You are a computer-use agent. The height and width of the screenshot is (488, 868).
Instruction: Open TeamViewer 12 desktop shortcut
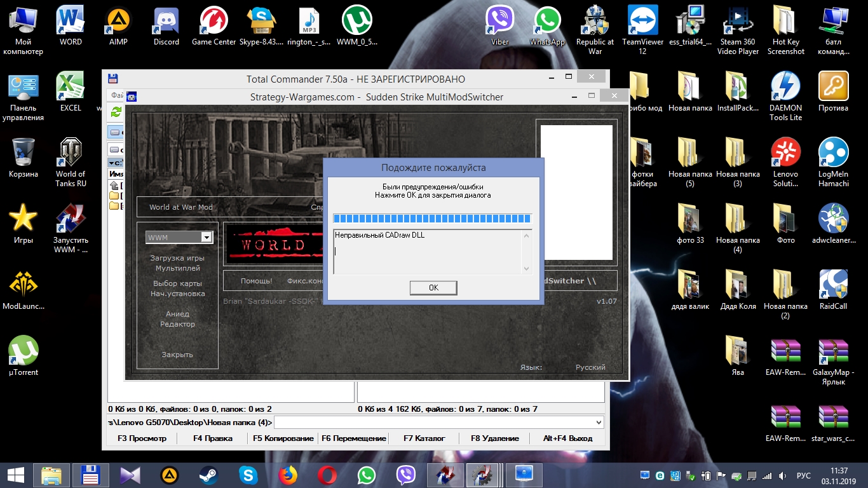[642, 30]
